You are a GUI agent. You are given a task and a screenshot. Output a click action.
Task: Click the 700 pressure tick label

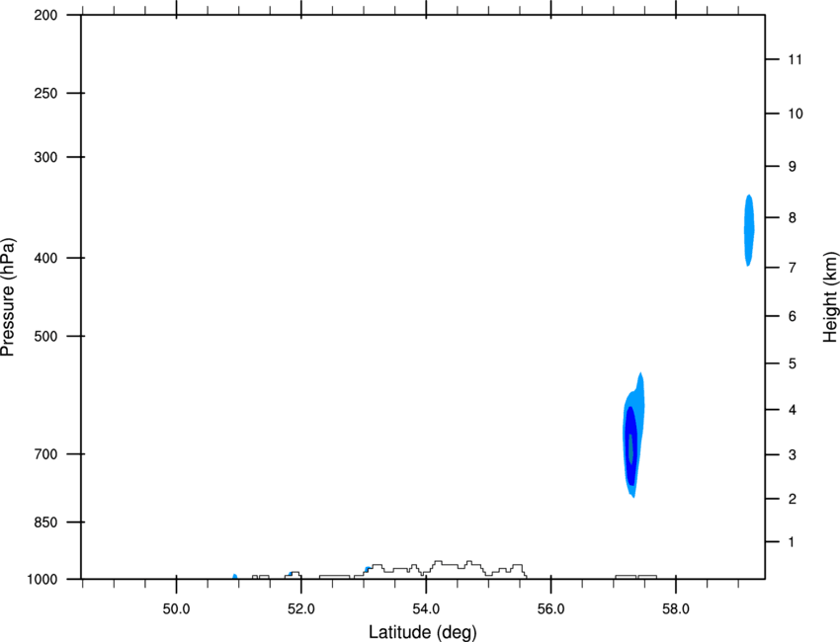45,454
